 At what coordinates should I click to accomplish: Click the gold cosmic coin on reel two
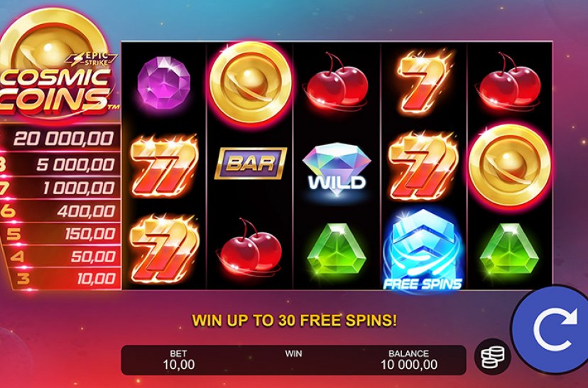[251, 82]
